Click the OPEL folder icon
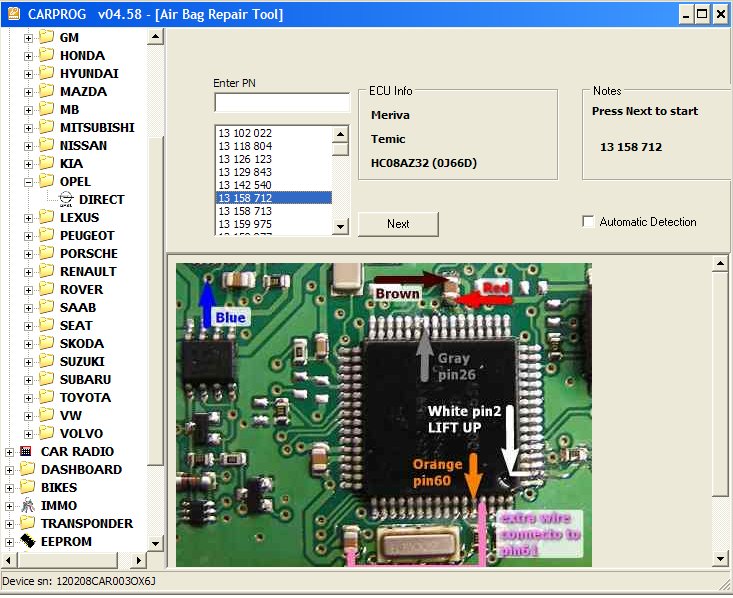The width and height of the screenshot is (733, 598). (46, 180)
